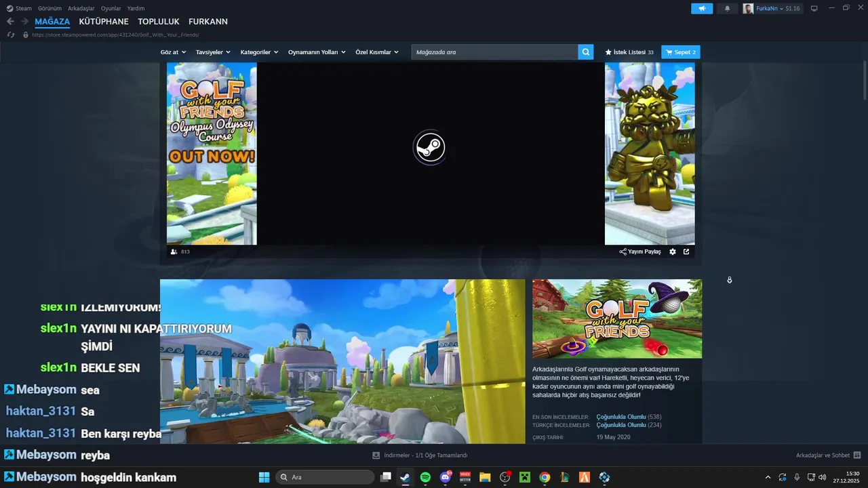The height and width of the screenshot is (488, 868).
Task: Click the blue announcements megaphone button
Action: 702,8
